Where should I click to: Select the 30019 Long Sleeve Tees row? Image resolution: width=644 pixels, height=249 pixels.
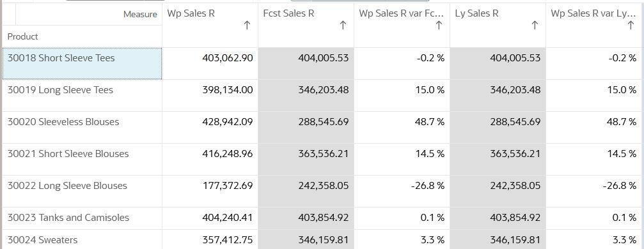82,95
